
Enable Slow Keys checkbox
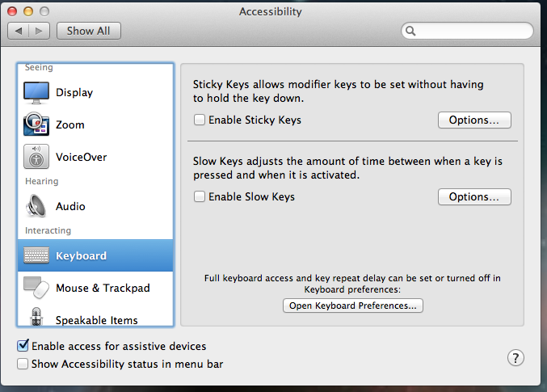[x=200, y=197]
